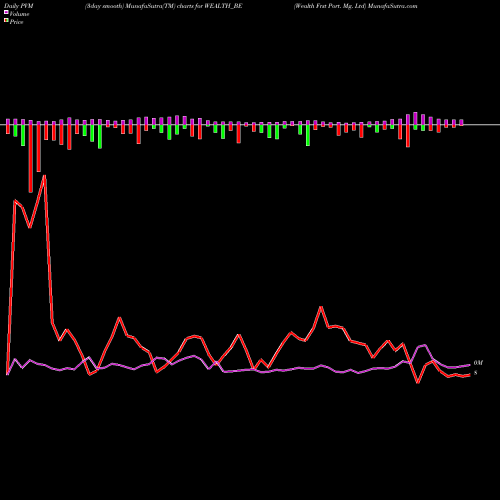
Task: Click the '(Wealth Frst Port. Mg. Ltd) MunafaSutra.com' text
Action: point(355,6)
